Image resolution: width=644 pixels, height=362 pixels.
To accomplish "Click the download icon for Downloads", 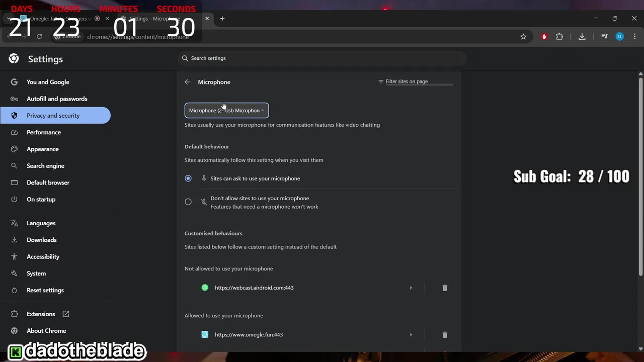I will pyautogui.click(x=14, y=240).
